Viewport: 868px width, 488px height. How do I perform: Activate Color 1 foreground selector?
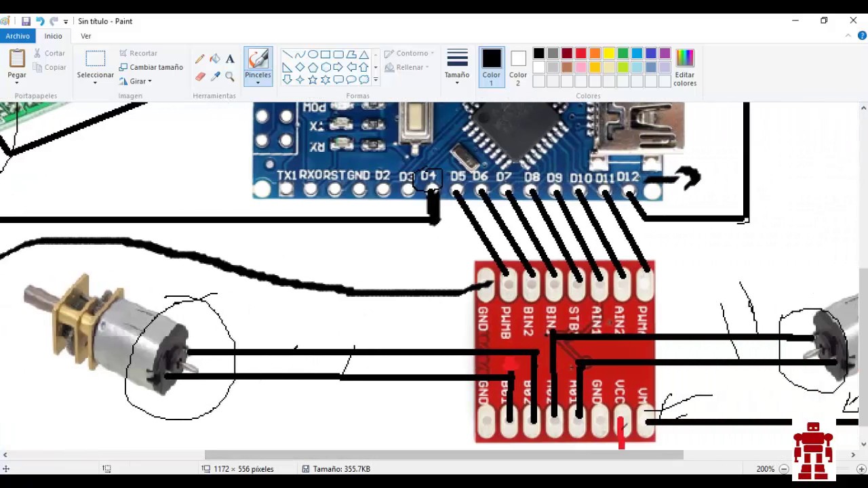491,67
